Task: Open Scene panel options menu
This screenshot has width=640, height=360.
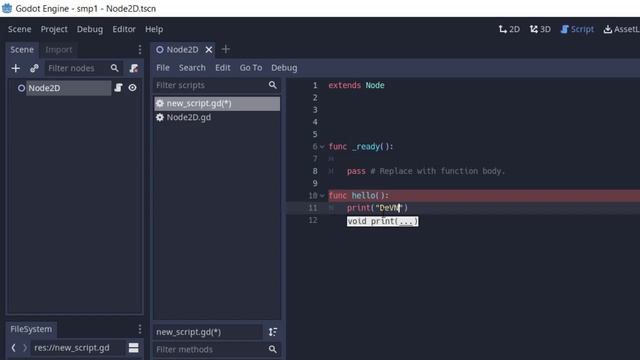Action: [140, 50]
